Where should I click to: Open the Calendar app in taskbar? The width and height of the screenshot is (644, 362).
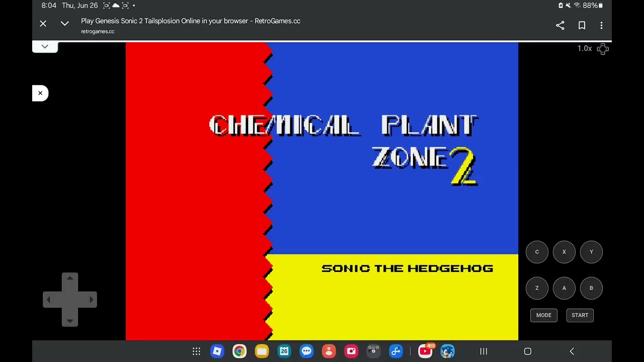tap(284, 351)
